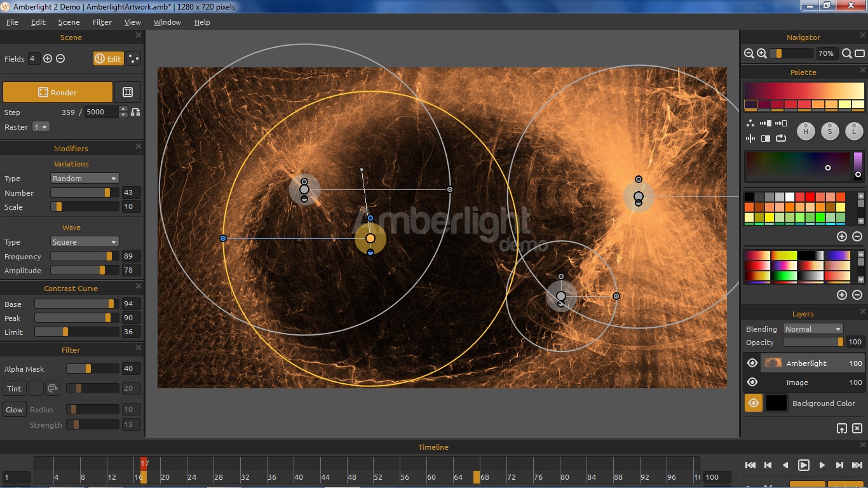Viewport: 868px width, 488px height.
Task: Click the Navigator 70% zoom field
Action: point(827,54)
